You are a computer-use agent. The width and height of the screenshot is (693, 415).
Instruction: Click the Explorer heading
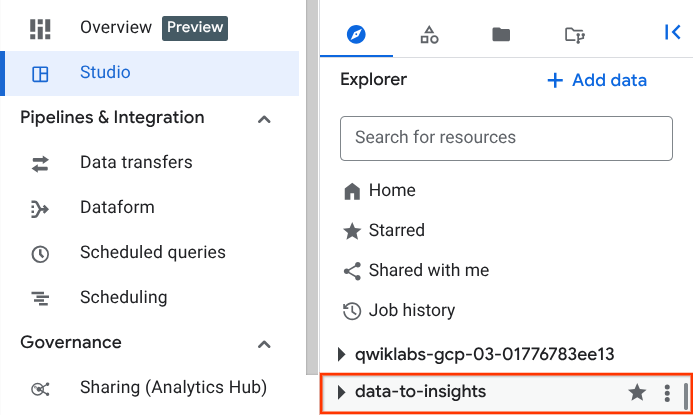(x=373, y=80)
